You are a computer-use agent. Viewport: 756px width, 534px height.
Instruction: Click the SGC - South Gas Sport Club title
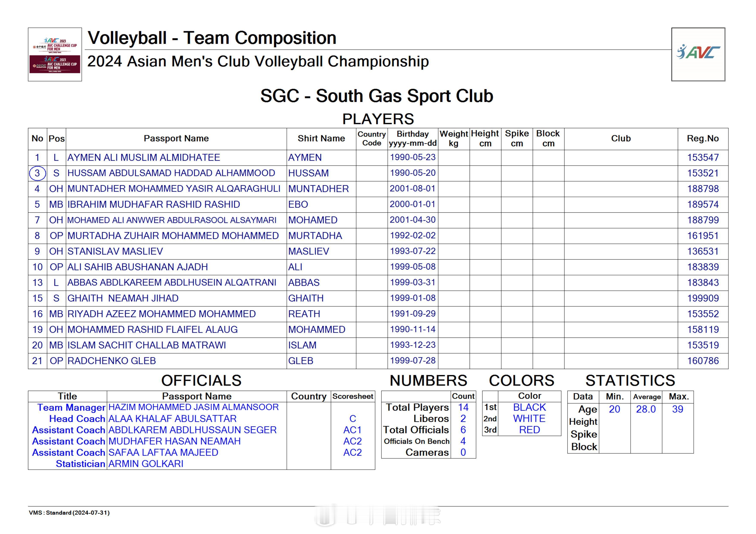pos(377,96)
